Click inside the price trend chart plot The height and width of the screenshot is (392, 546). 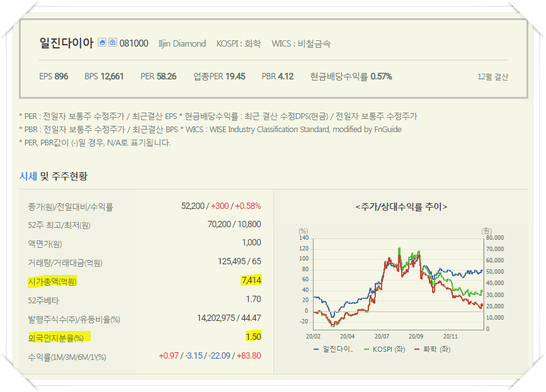pyautogui.click(x=399, y=284)
